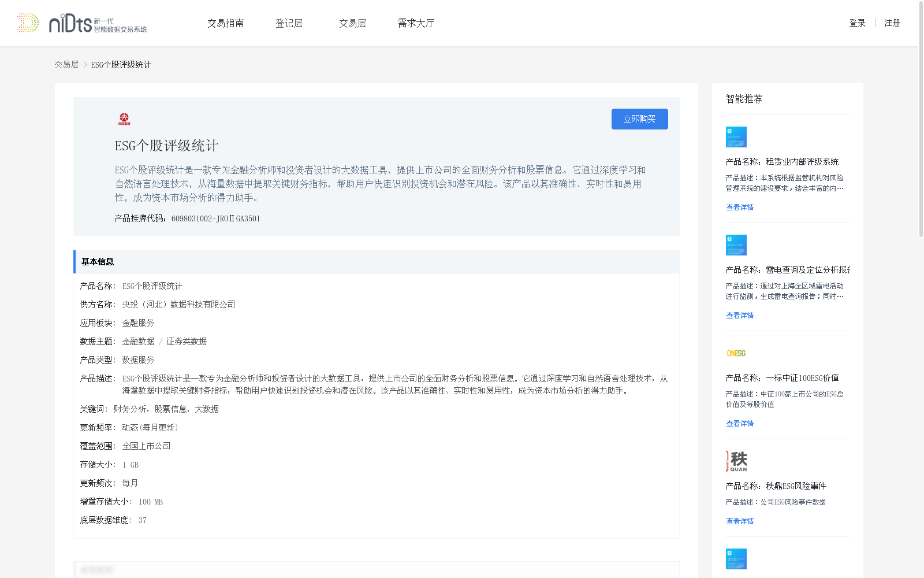The width and height of the screenshot is (924, 578).
Task: Click product name 秩鼎ESG风险事件
Action: pyautogui.click(x=796, y=486)
